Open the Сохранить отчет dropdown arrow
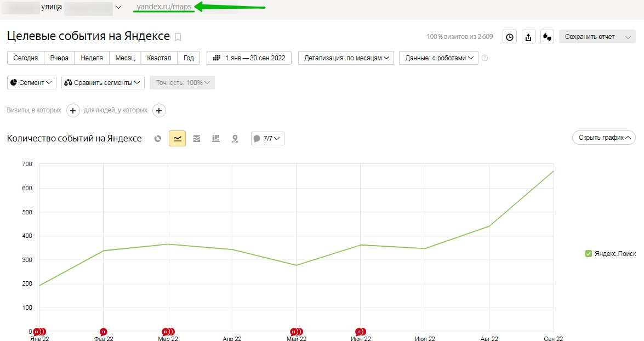The height and width of the screenshot is (341, 644). coord(628,37)
